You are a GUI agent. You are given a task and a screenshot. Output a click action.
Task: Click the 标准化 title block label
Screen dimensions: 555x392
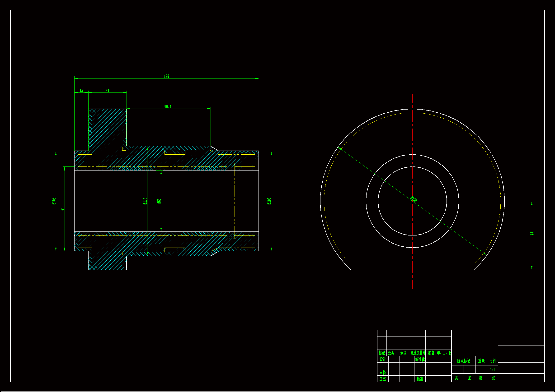(x=420, y=360)
